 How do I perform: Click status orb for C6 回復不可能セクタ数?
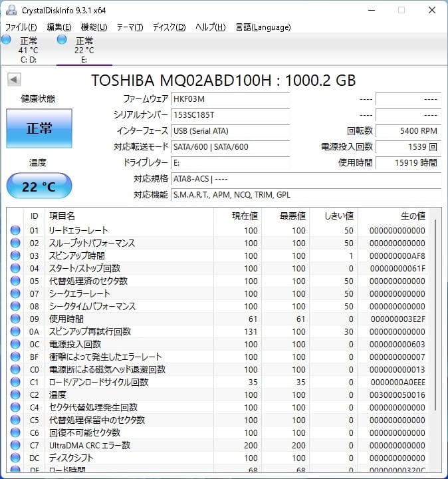click(x=15, y=432)
